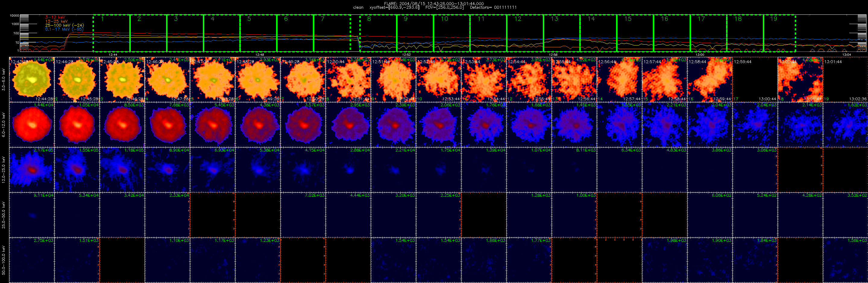The height and width of the screenshot is (283, 868).
Task: Open the 50-100 keV image labeled 1.10E+03
Action: 168,260
